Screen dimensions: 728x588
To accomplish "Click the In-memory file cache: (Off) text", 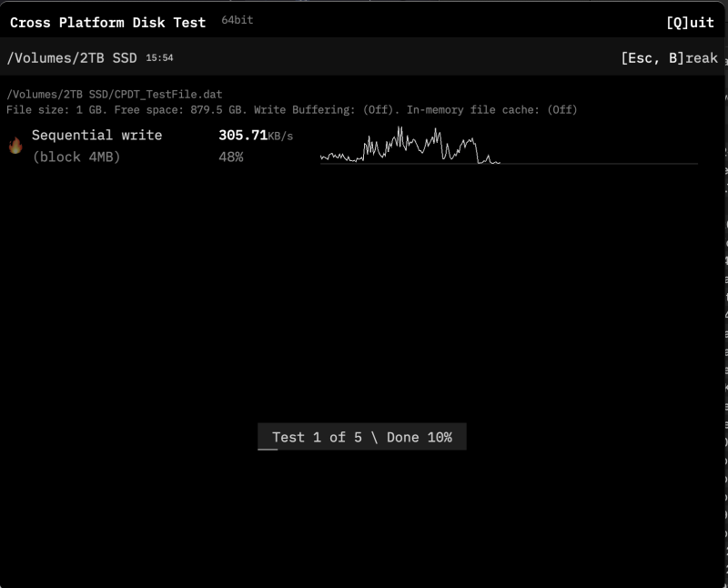I will (x=491, y=110).
